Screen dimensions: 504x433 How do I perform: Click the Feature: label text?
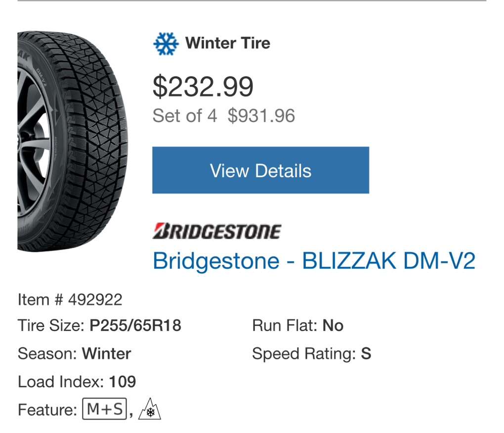[x=47, y=410]
